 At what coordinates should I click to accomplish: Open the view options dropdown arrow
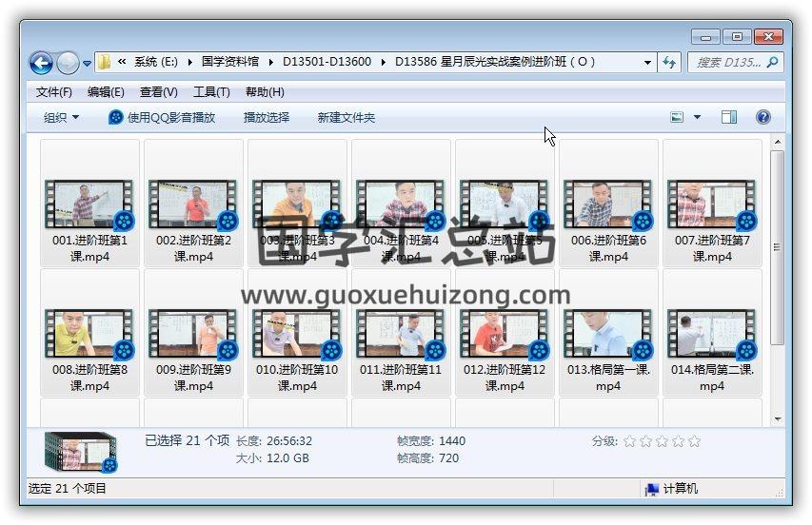point(697,117)
